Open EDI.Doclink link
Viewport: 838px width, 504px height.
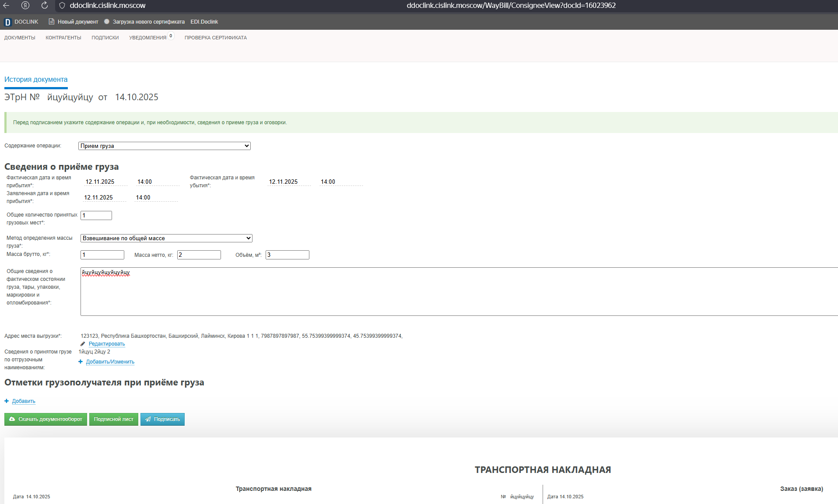204,22
